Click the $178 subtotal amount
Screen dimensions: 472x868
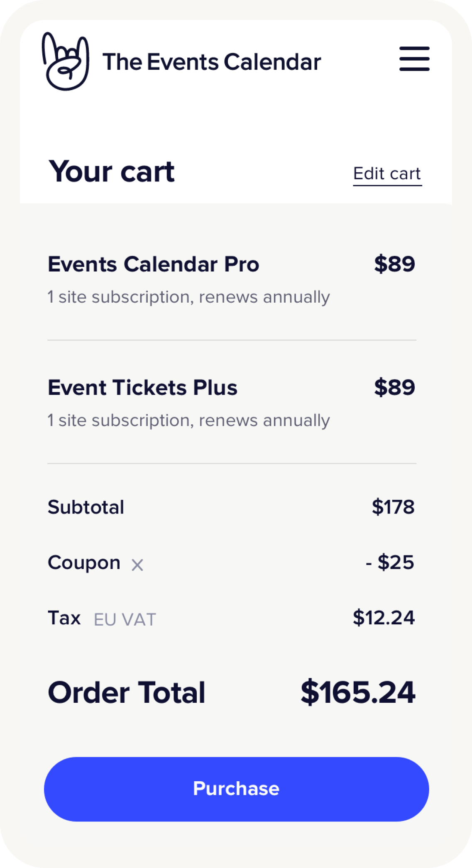pos(393,507)
